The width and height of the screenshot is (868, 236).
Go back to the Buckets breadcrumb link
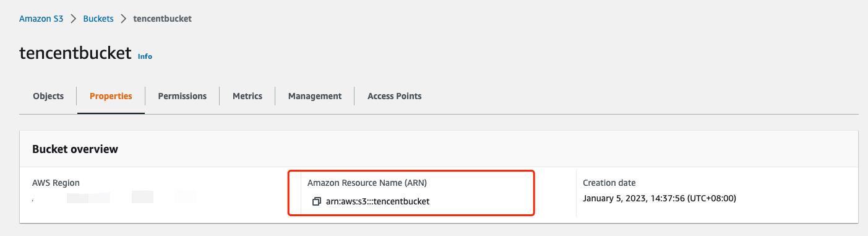click(x=98, y=19)
